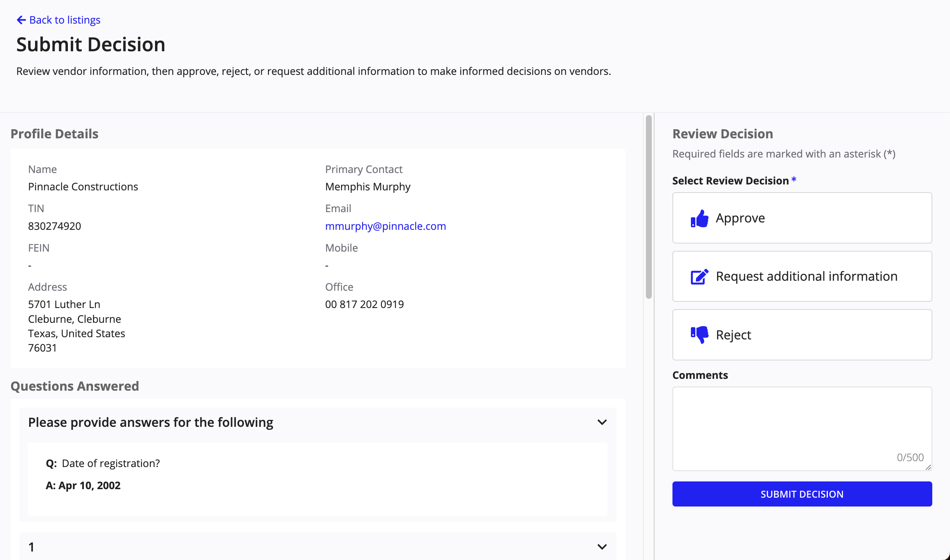950x560 pixels.
Task: Click the thumbs-down Reject icon
Action: (x=699, y=335)
